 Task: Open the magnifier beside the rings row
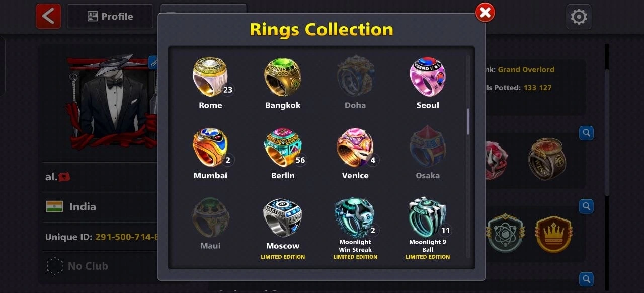click(x=586, y=133)
